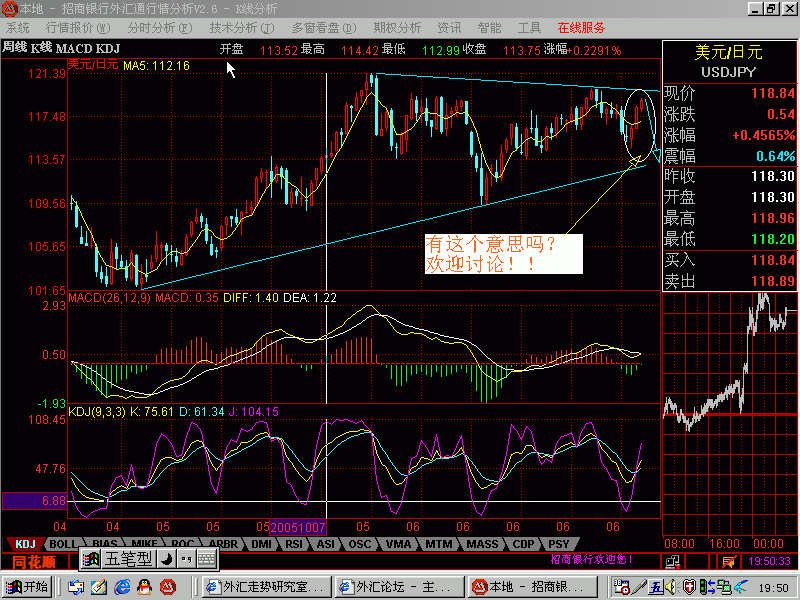Click the message flag icon in status bar

click(729, 562)
